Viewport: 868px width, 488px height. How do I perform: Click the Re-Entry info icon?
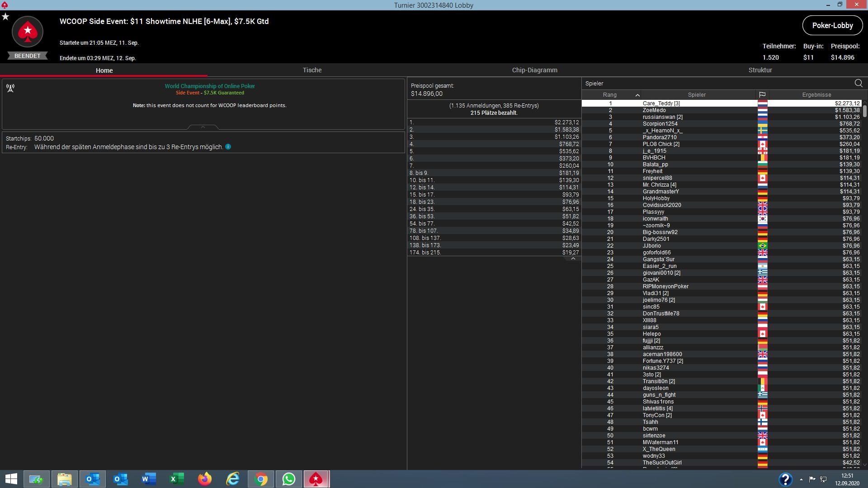point(228,147)
